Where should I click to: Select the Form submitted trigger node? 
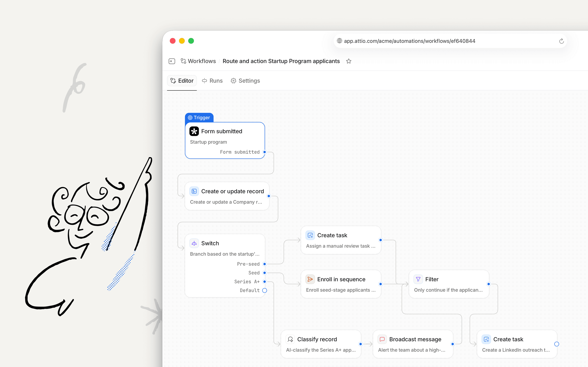point(225,140)
